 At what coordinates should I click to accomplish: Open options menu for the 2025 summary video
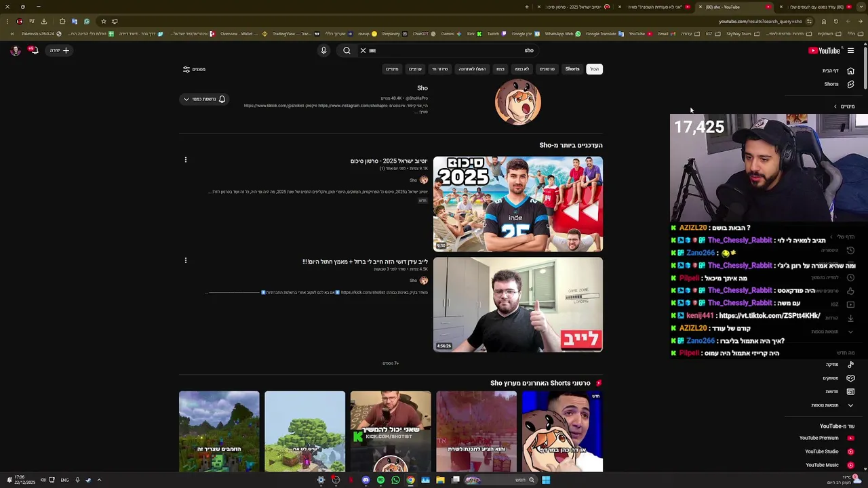click(185, 160)
